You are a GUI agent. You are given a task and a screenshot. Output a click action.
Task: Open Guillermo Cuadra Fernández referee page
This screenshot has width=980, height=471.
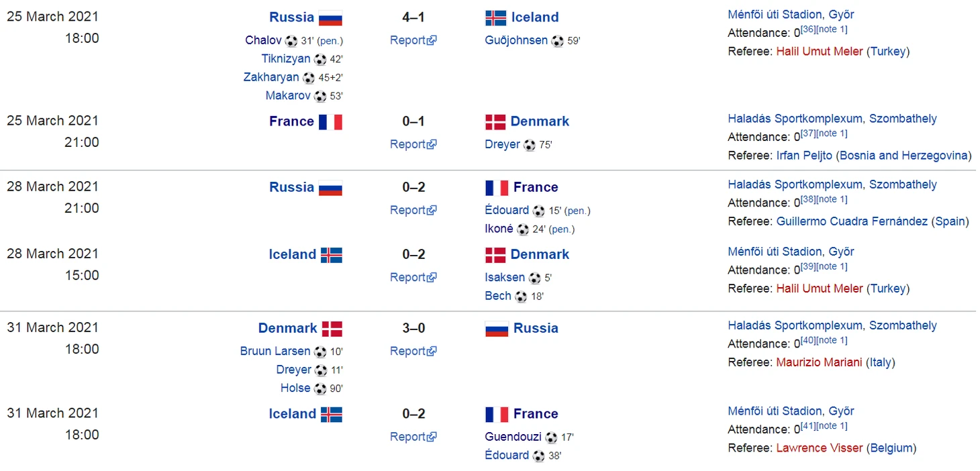pos(852,221)
